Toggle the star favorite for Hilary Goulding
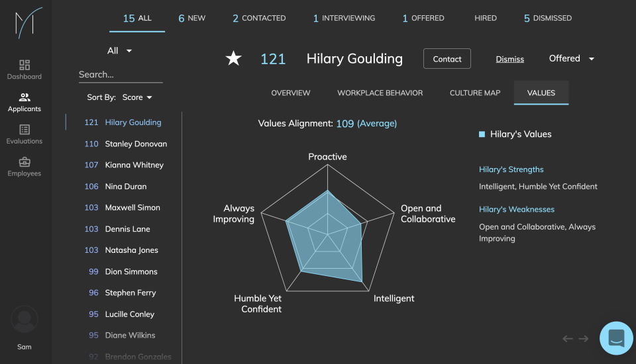Image resolution: width=636 pixels, height=364 pixels. point(234,58)
